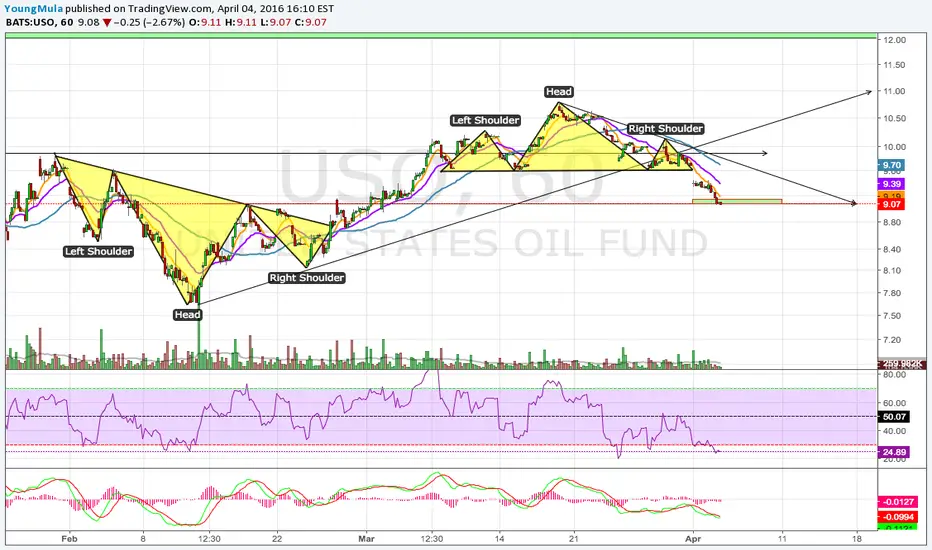
Task: Click the −0.25 (−2.67%) change value
Action: point(149,23)
